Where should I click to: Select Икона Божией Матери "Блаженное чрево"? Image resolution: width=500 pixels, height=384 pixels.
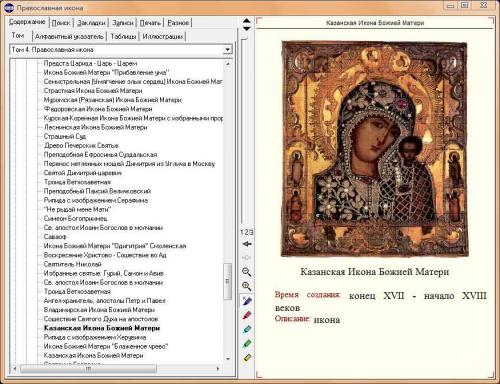click(106, 346)
